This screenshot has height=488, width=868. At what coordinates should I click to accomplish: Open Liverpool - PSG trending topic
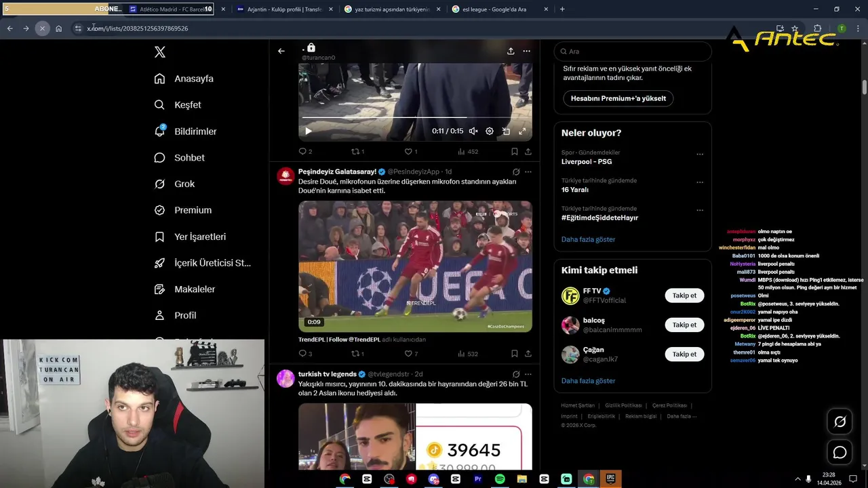[x=587, y=161]
